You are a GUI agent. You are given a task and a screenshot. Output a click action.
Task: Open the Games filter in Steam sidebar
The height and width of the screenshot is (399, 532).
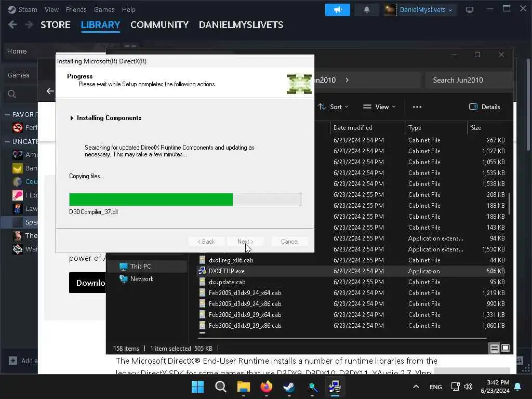pos(18,75)
